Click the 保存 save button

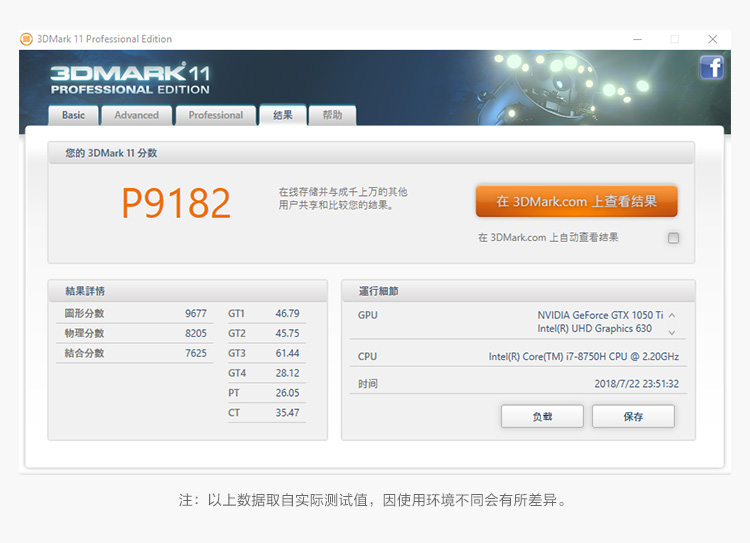633,416
